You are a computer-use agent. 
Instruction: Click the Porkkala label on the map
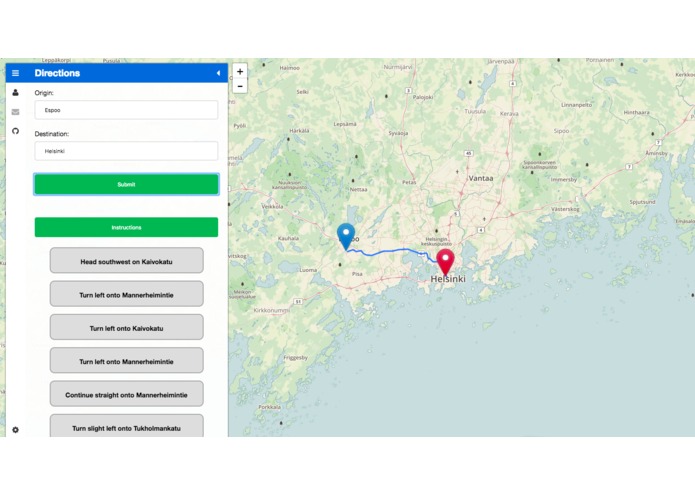(269, 407)
